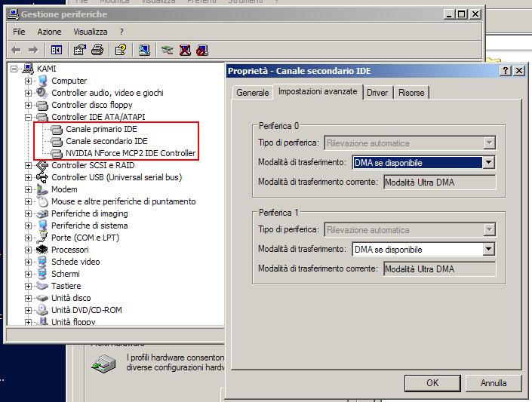Click the Mouse category icon
The image size is (532, 402).
click(x=42, y=201)
